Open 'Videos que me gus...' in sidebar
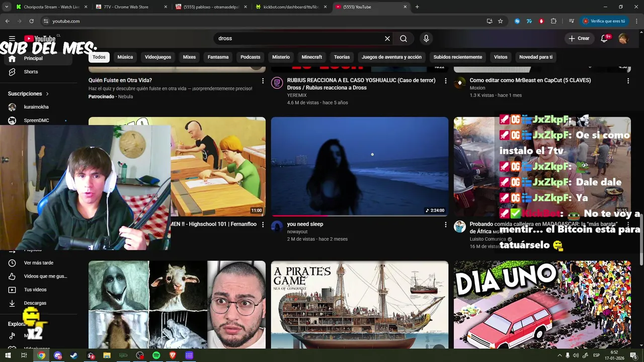644x362 pixels. coord(38,276)
